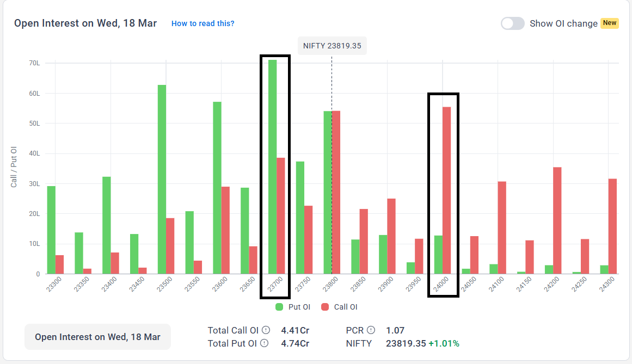Select the highlighted 23700 strike column
Viewport: 632px width, 364px height.
pos(274,177)
